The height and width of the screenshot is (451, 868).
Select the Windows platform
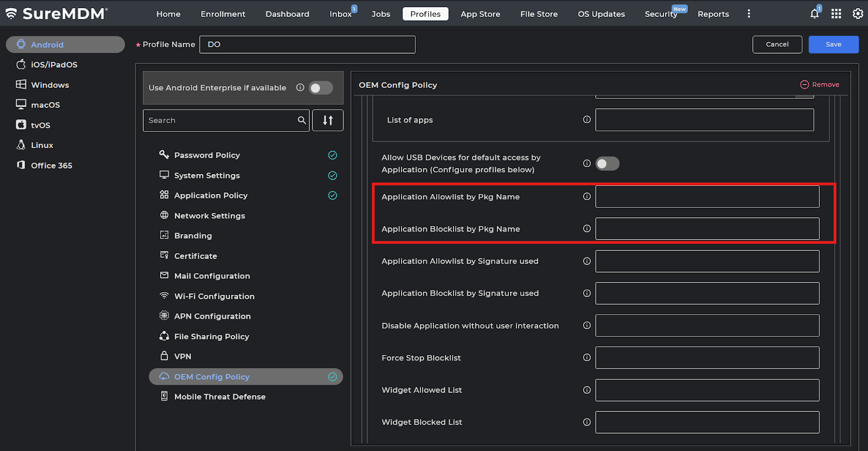point(50,85)
